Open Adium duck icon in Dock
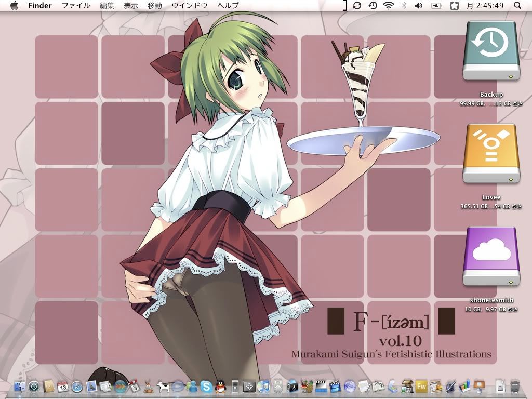 (x=135, y=387)
